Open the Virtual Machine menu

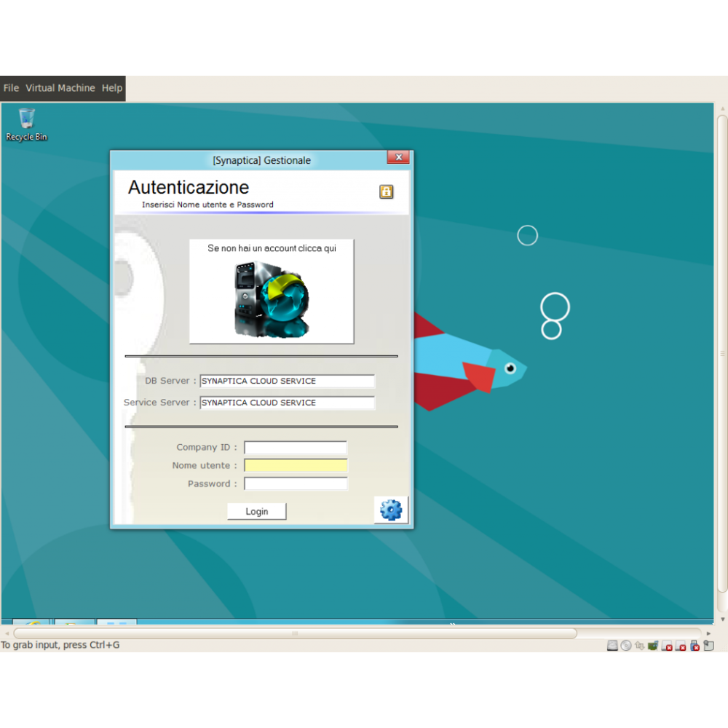coord(60,88)
